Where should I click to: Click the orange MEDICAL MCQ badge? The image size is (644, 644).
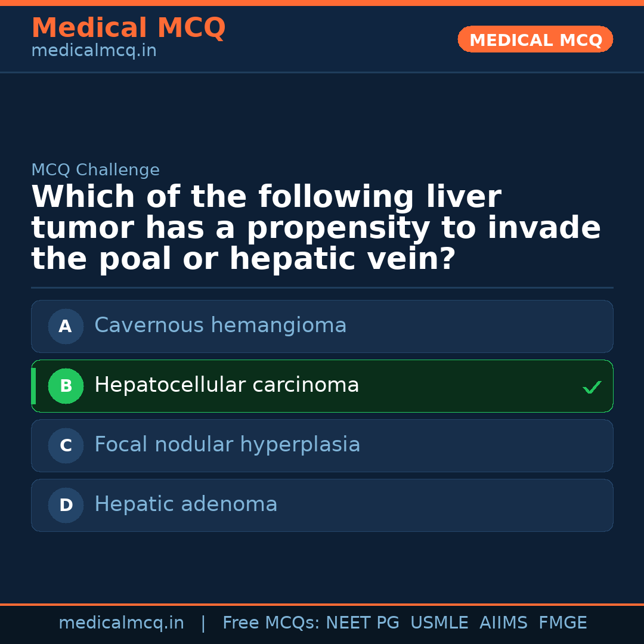(535, 40)
